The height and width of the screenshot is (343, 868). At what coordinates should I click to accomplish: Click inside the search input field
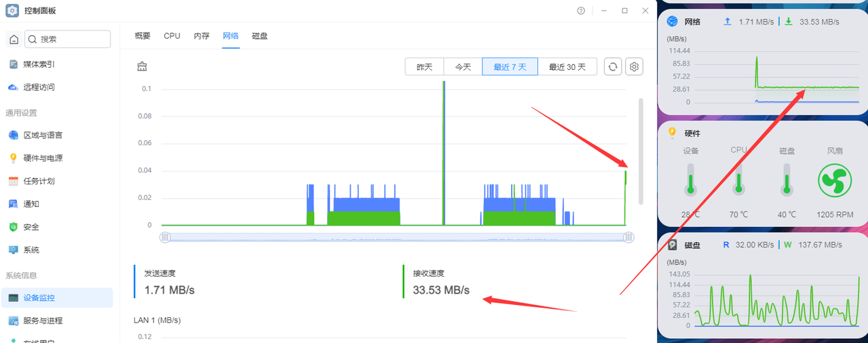coord(67,39)
